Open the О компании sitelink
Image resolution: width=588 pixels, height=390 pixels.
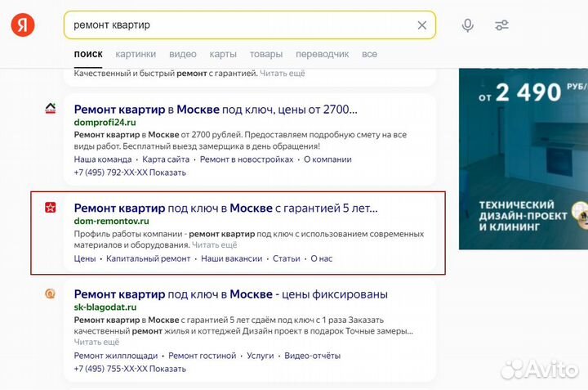click(327, 159)
